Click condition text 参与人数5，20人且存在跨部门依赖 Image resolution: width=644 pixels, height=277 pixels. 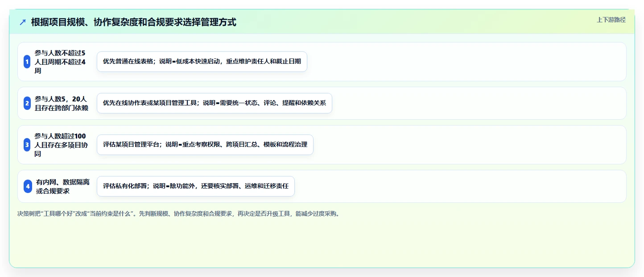coord(61,103)
